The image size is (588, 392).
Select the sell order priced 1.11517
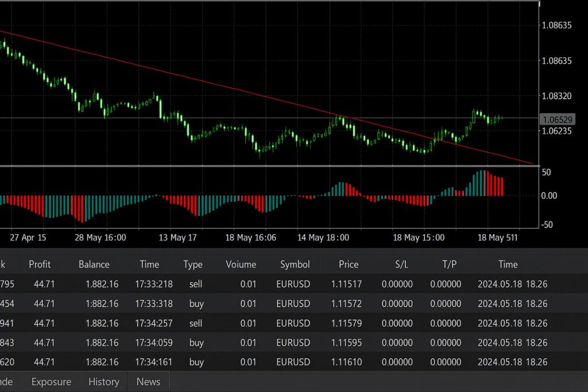[x=346, y=284]
